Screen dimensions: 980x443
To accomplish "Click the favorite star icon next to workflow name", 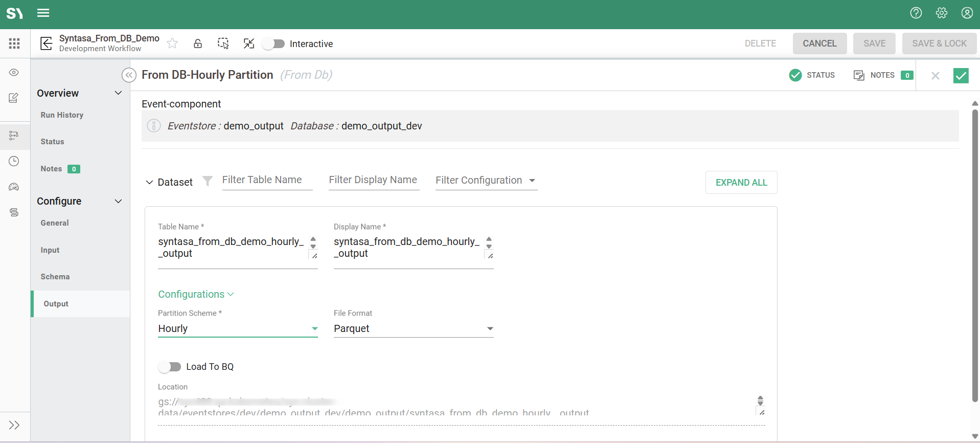I will pos(173,43).
